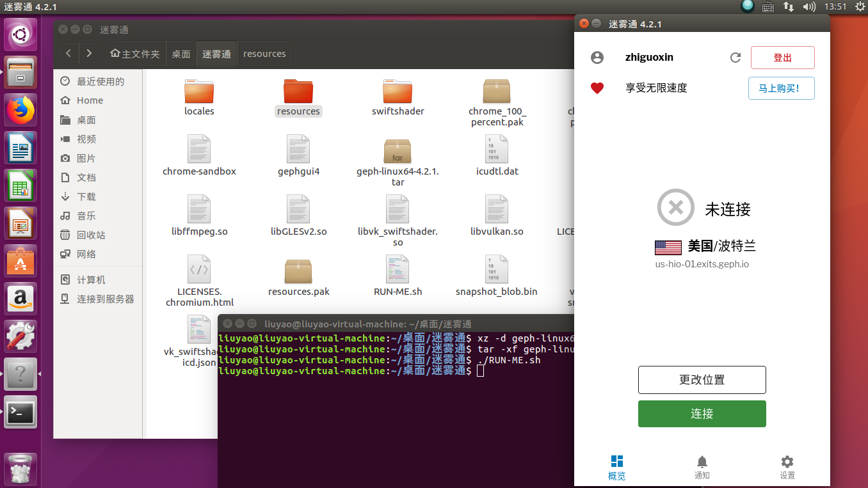The height and width of the screenshot is (488, 868).
Task: Click the refresh icon next to zhiguoxin
Action: tap(735, 58)
